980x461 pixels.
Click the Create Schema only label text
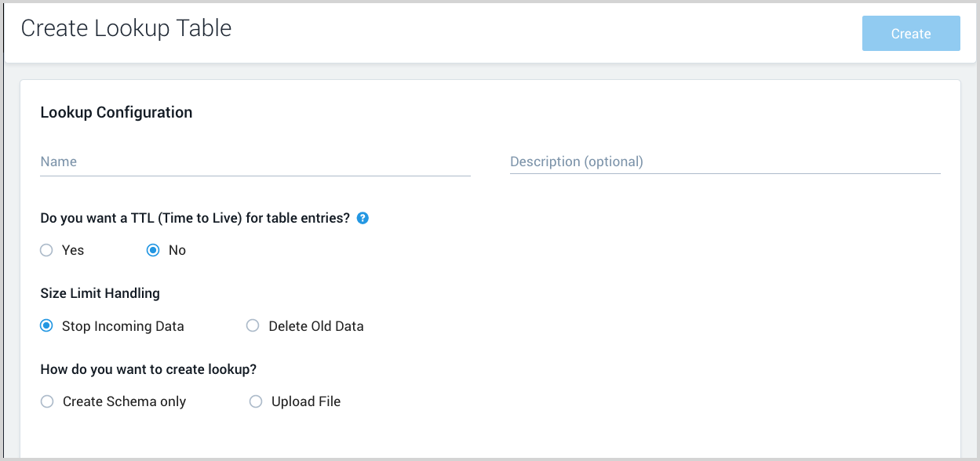coord(124,401)
